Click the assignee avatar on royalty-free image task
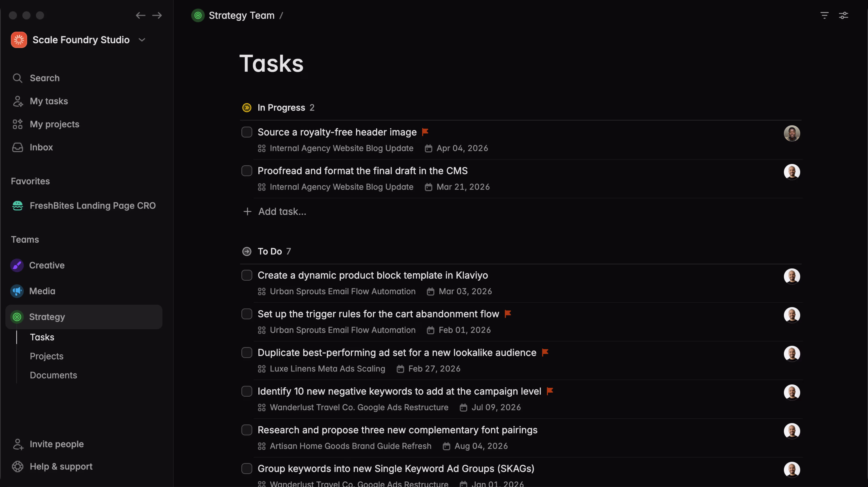This screenshot has height=487, width=868. [791, 133]
